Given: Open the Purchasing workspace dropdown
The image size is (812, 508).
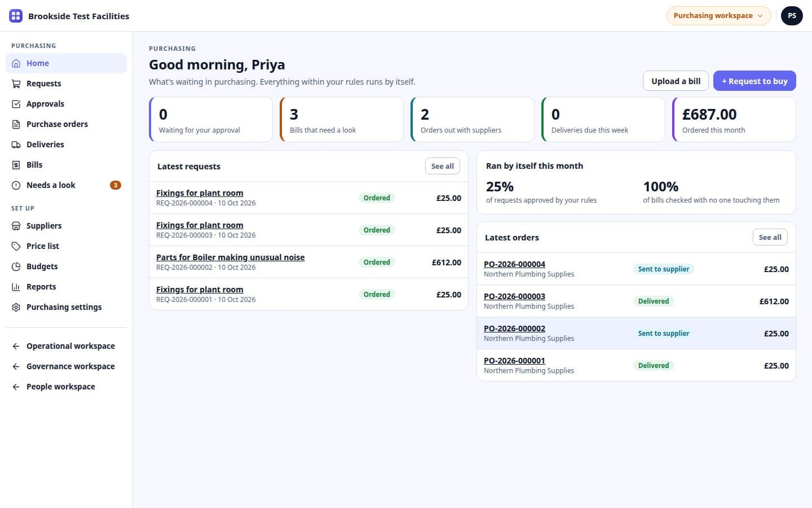Looking at the screenshot, I should point(718,16).
